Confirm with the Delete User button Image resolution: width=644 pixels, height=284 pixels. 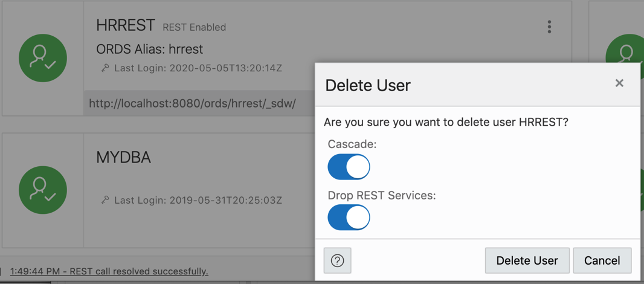point(527,260)
